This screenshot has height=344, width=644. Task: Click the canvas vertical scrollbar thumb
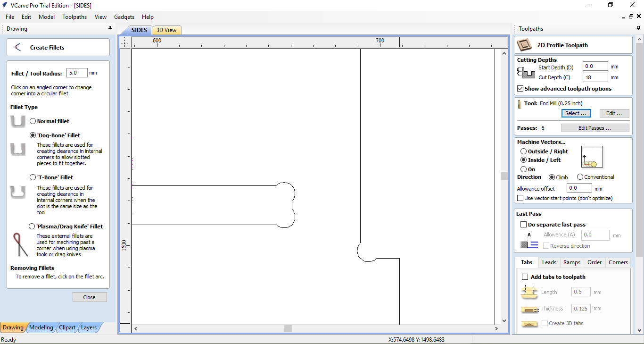[x=504, y=176]
